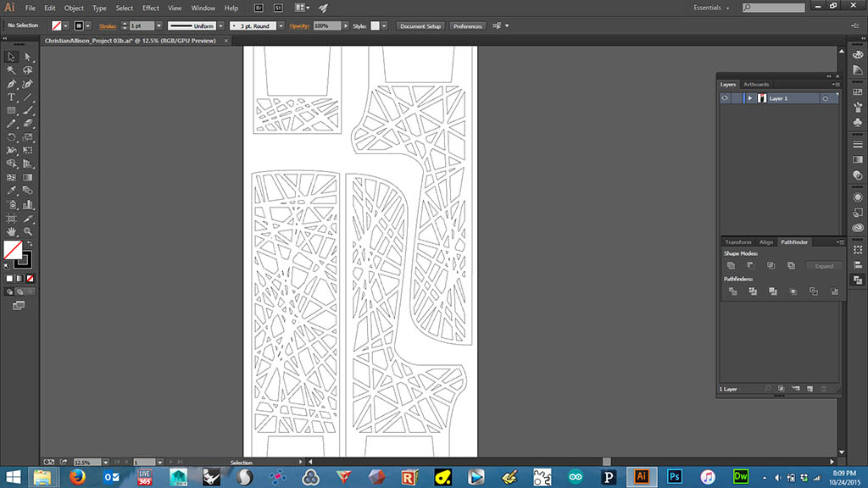Click the Fill color swatch in toolbox
Image resolution: width=868 pixels, height=488 pixels.
pyautogui.click(x=13, y=250)
